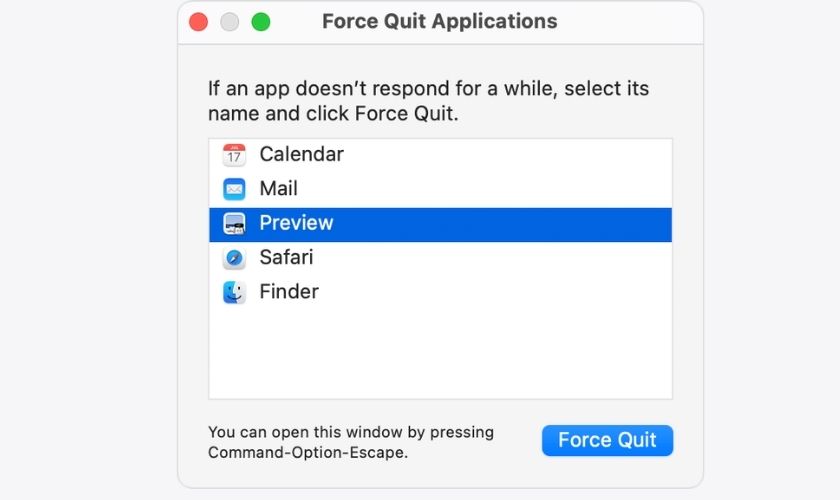Click the Preview app icon

[234, 224]
